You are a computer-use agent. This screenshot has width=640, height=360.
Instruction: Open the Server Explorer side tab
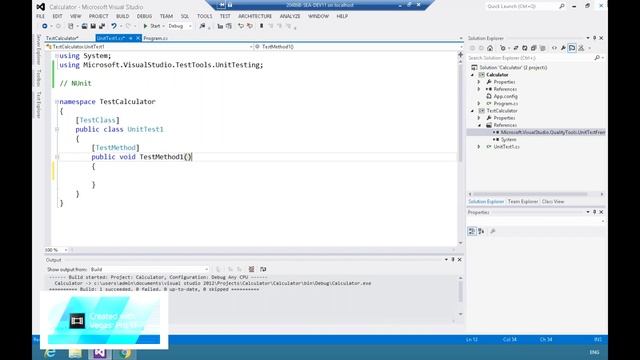[x=39, y=49]
